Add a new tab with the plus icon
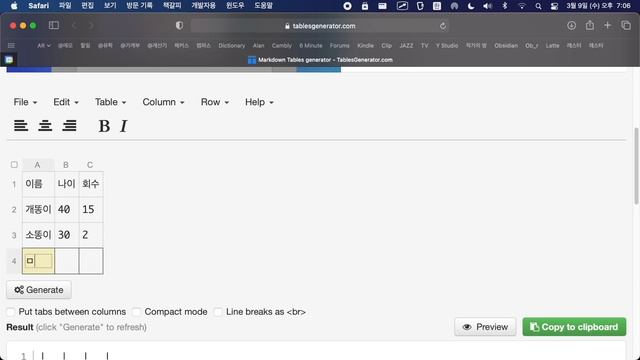Viewport: 640px width, 360px height. (607, 25)
